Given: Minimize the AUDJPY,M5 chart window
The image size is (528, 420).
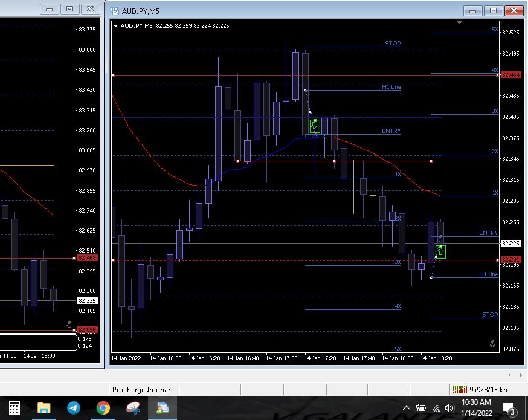Looking at the screenshot, I should pyautogui.click(x=472, y=11).
